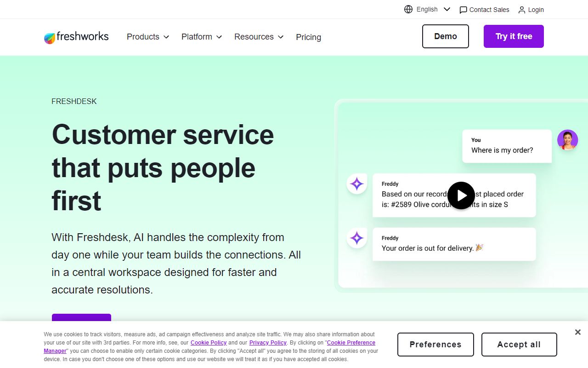Image resolution: width=588 pixels, height=368 pixels.
Task: Click Try it free
Action: [513, 36]
